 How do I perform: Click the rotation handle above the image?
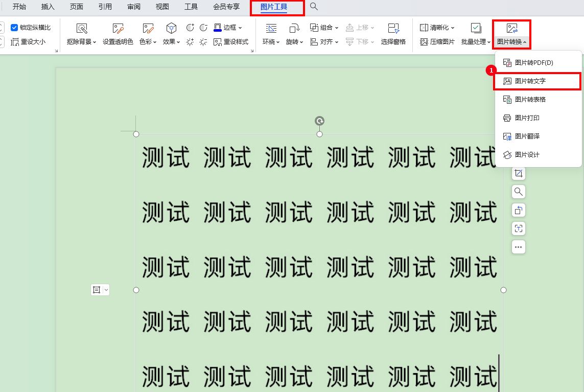[x=319, y=121]
